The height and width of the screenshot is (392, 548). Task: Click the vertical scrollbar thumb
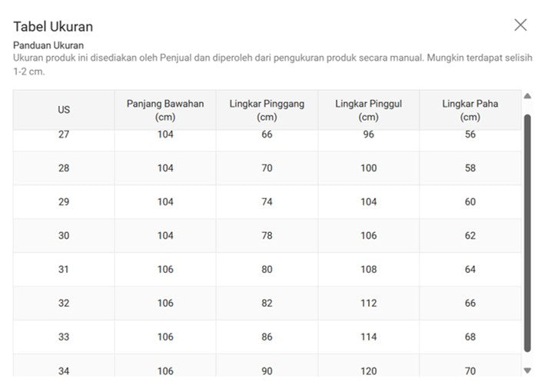click(x=527, y=233)
